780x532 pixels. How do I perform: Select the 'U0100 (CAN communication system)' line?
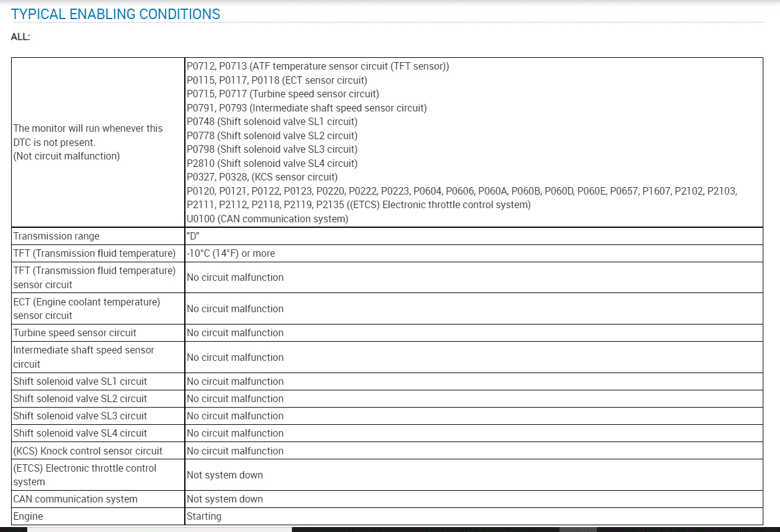coord(267,219)
